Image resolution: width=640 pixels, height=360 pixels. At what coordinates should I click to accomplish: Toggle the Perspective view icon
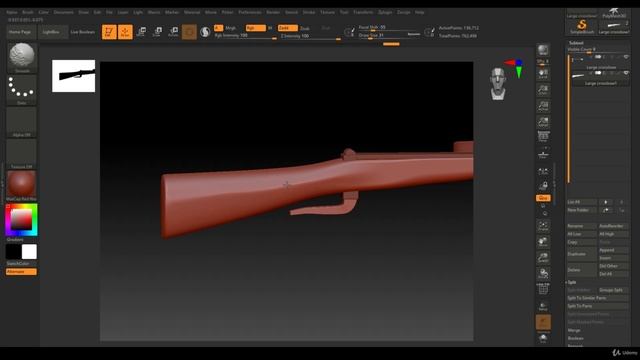[543, 137]
